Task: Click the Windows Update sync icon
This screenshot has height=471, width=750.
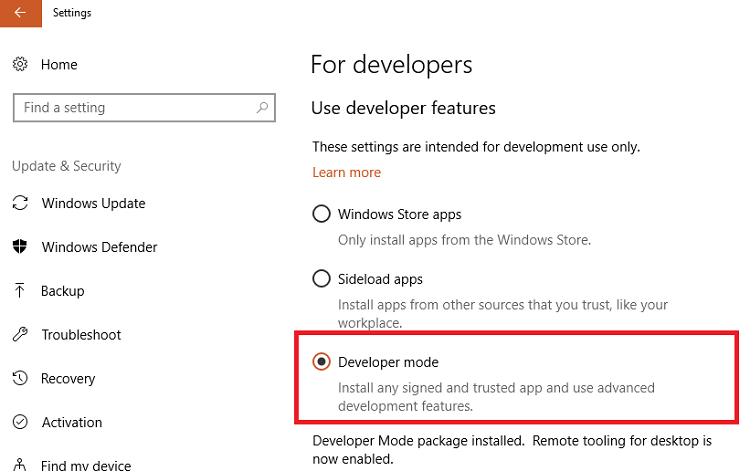Action: tap(20, 203)
